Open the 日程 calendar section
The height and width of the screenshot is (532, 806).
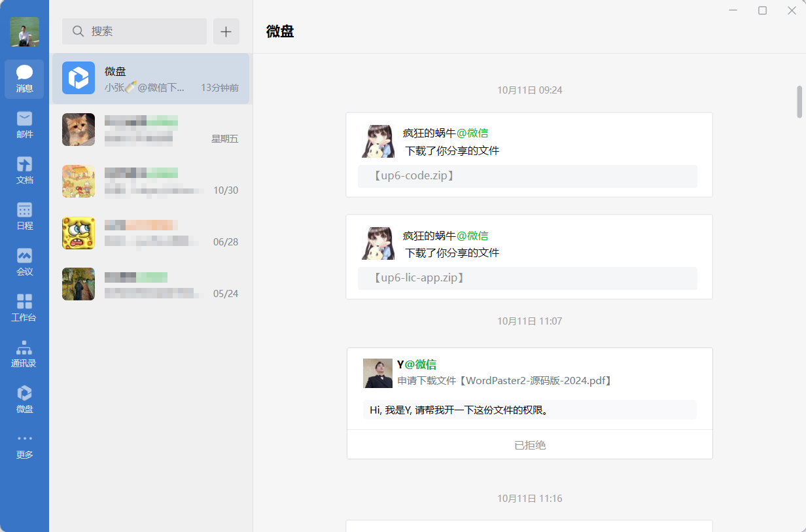(x=24, y=217)
